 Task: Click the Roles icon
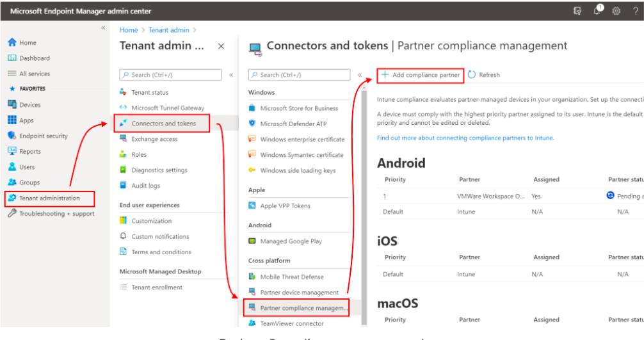coord(123,154)
